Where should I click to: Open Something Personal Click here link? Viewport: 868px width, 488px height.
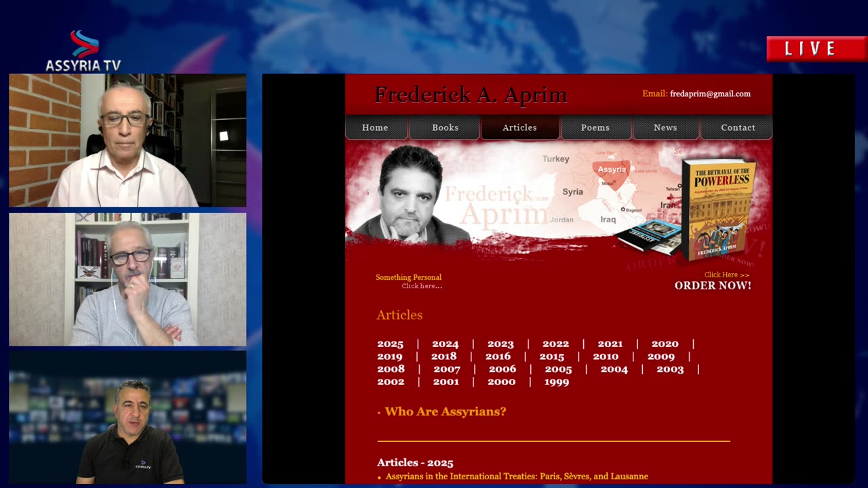[409, 281]
